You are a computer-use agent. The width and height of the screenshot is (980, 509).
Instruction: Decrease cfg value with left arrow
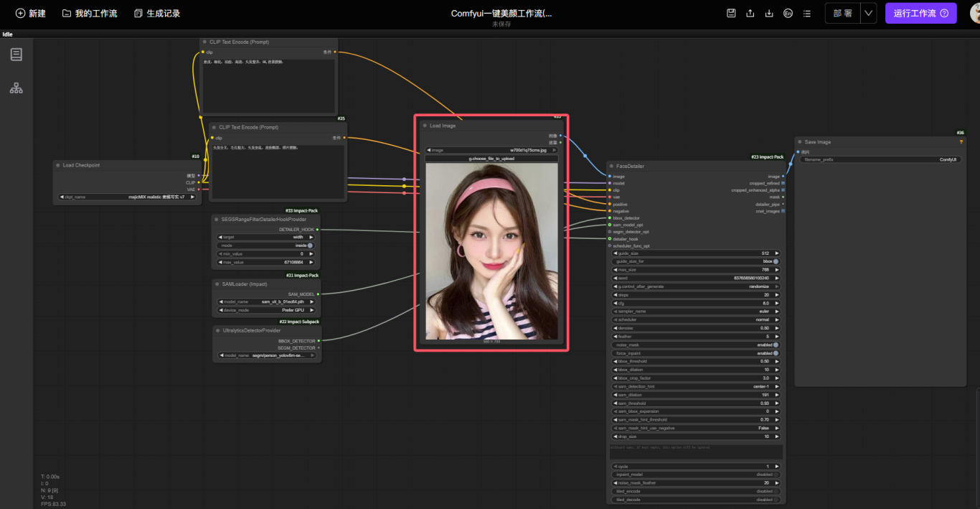(x=615, y=303)
